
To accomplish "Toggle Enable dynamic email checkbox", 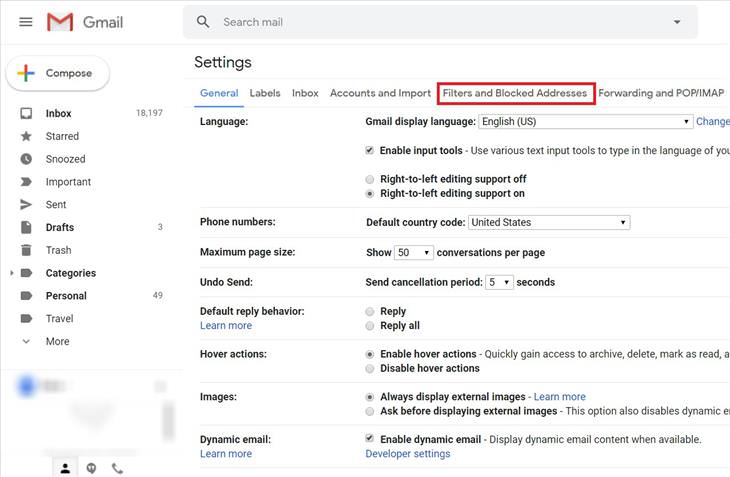I will (370, 438).
